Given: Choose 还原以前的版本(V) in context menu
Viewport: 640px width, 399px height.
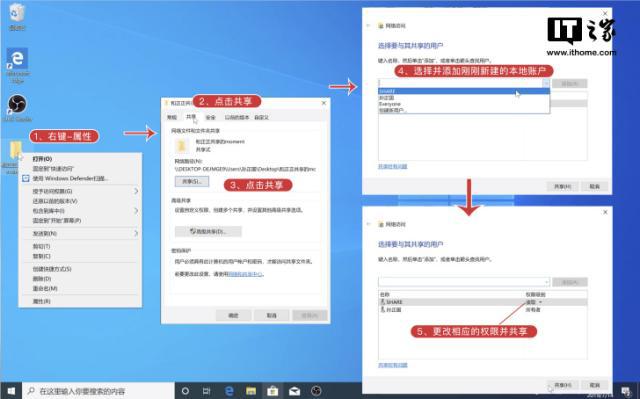Looking at the screenshot, I should (80, 201).
